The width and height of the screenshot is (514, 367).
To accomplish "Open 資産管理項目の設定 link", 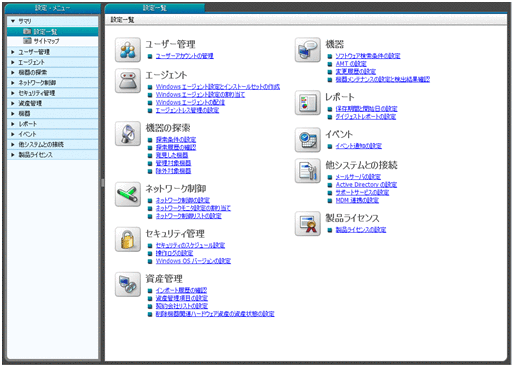I will point(182,298).
